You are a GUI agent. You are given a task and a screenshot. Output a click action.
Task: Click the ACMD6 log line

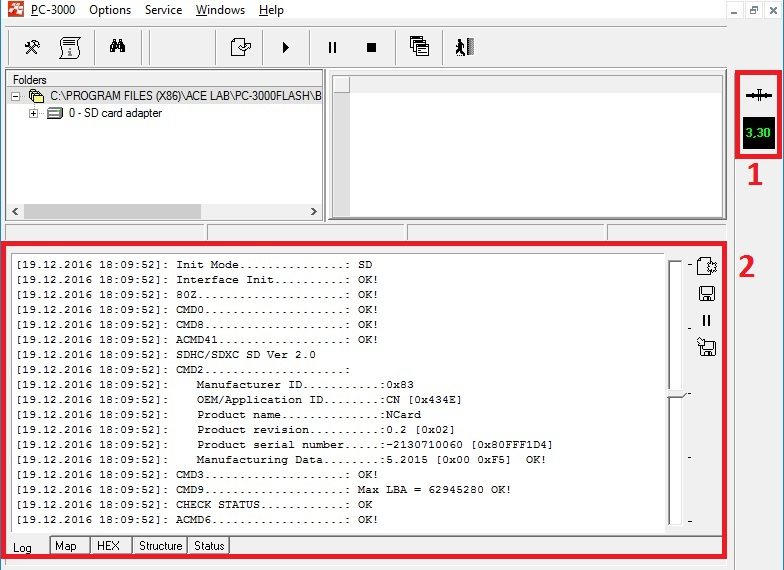197,520
